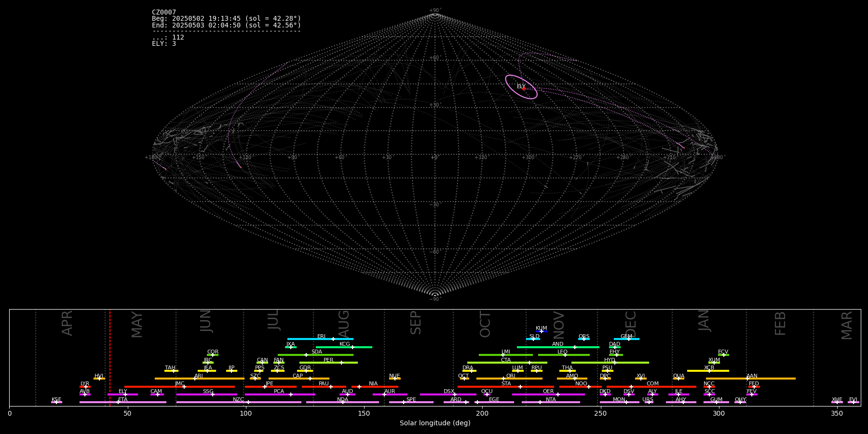Click the '...: 112' count line in the header
Viewport: 868px width, 434px height.
pyautogui.click(x=168, y=38)
